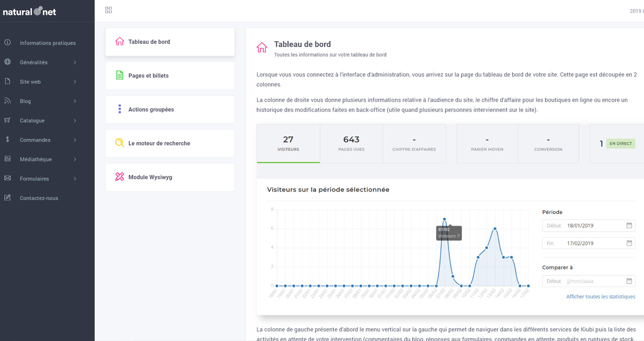Click the Commandes dollar icon
Image resolution: width=644 pixels, height=341 pixels.
8,139
